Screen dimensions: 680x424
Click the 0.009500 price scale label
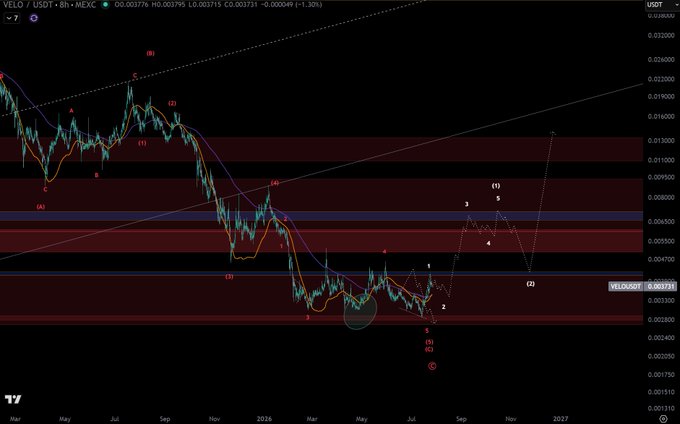coord(661,177)
